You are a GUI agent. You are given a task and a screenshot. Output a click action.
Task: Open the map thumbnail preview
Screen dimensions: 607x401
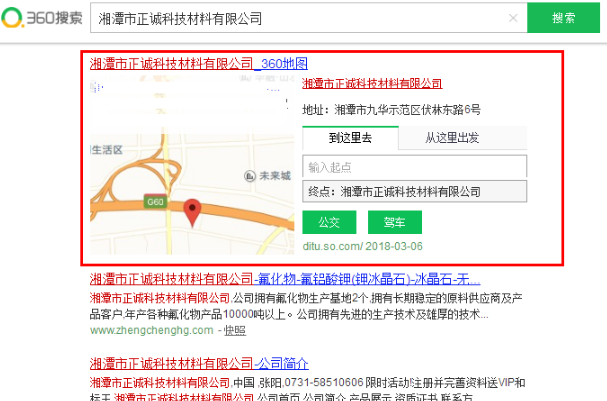point(192,166)
